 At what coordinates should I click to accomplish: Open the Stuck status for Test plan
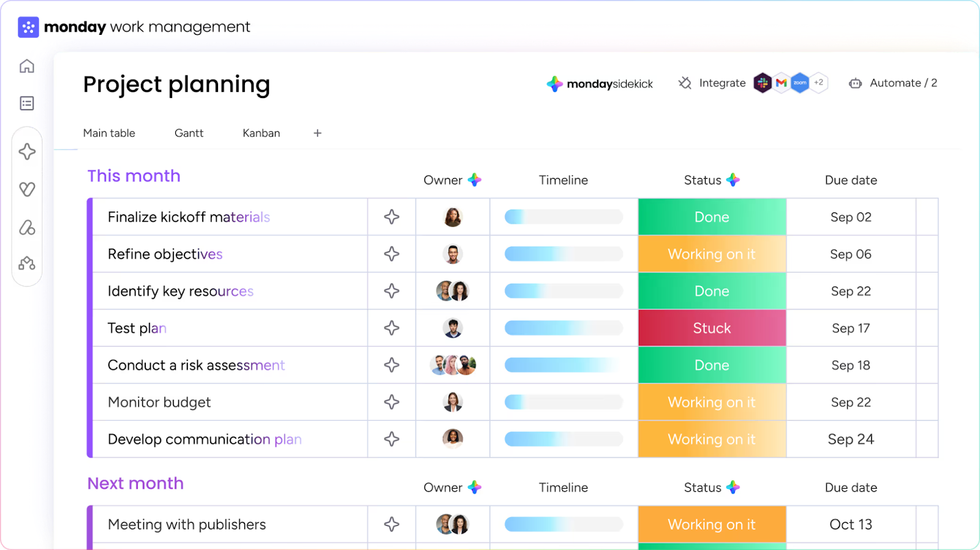712,328
